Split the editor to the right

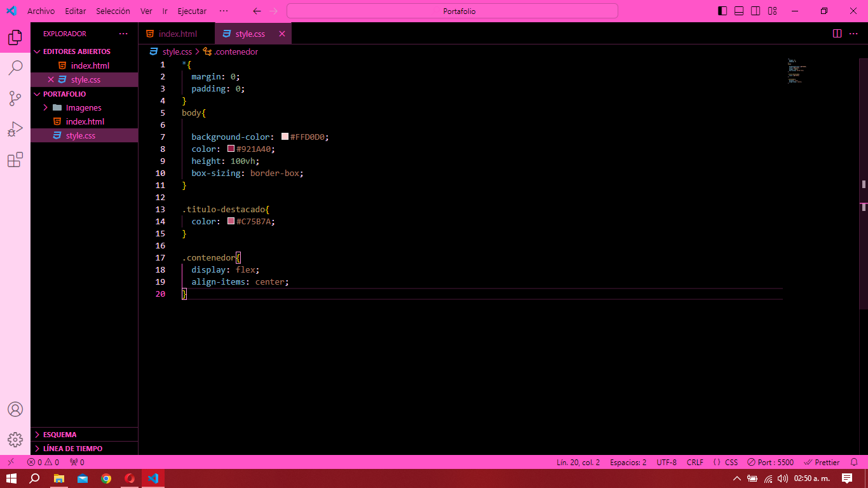(x=837, y=34)
